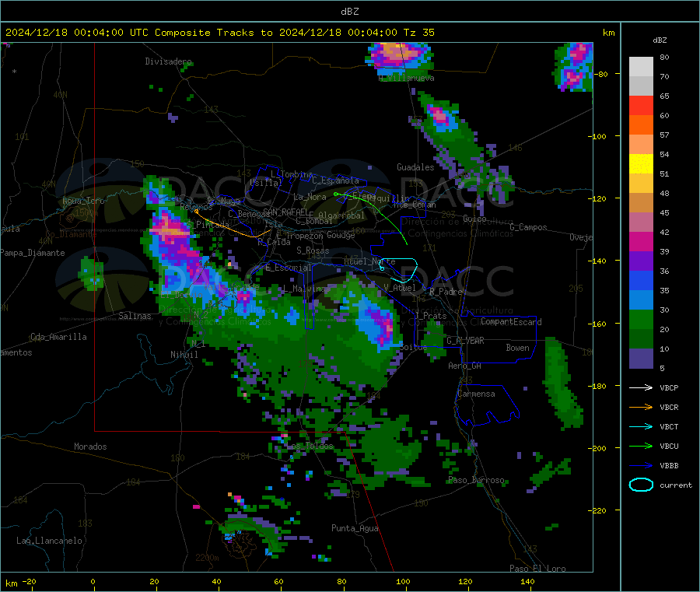Click the 'Carmensa' place label
Image resolution: width=700 pixels, height=592 pixels.
476,394
